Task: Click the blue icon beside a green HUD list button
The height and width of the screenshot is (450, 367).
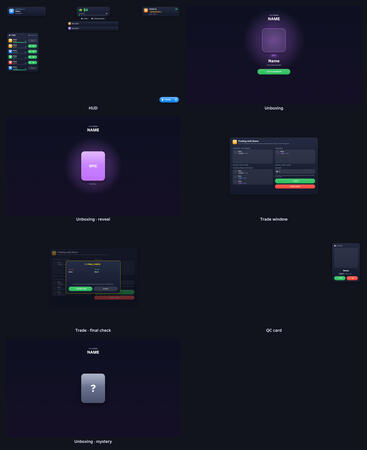Action: (x=10, y=51)
